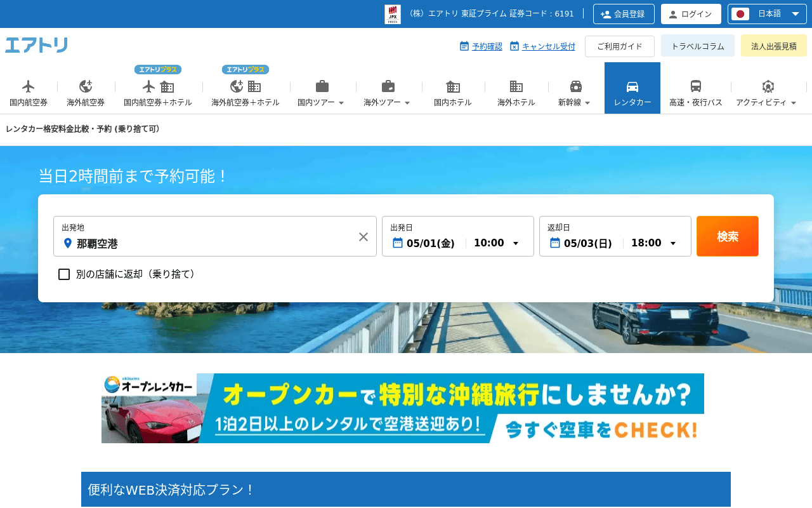Click the 国内ツアー suitcase icon
This screenshot has height=508, width=812.
322,86
